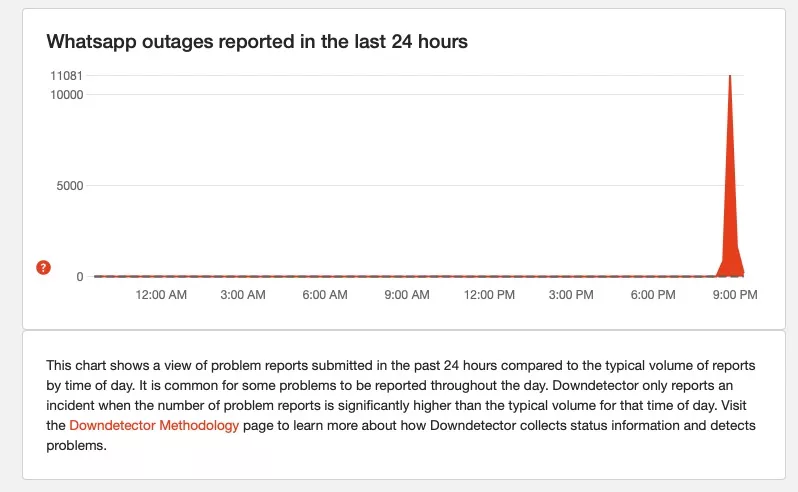
Task: Click the 6:00 PM time axis label
Action: pyautogui.click(x=653, y=295)
